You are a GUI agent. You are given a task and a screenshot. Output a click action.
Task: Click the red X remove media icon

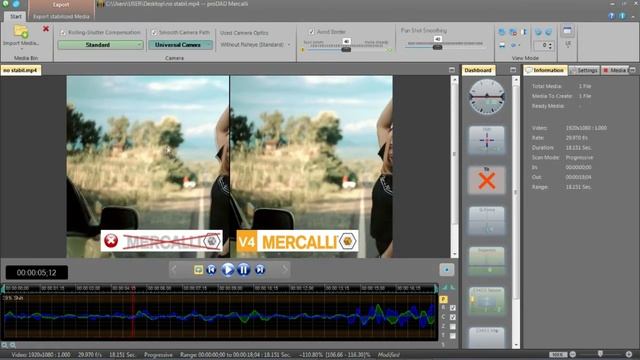pos(46,29)
